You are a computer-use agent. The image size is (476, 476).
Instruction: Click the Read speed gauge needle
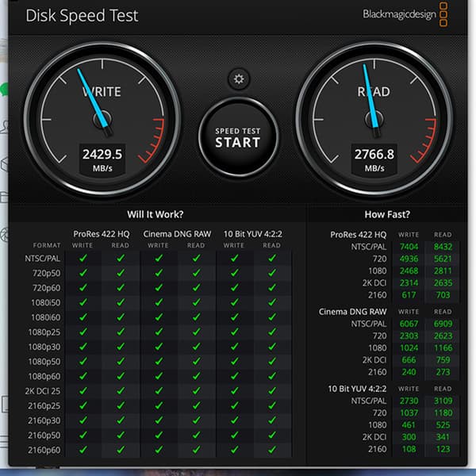click(x=370, y=97)
